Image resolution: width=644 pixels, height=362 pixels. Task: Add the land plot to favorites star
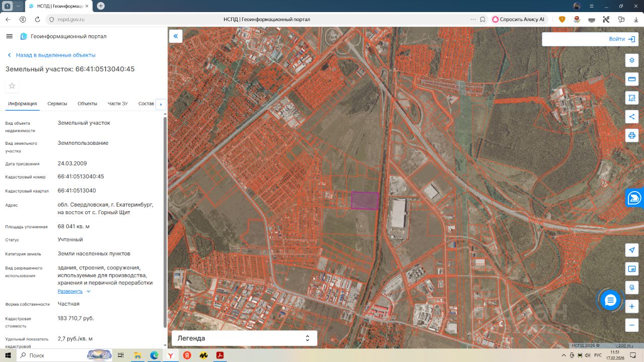12,86
